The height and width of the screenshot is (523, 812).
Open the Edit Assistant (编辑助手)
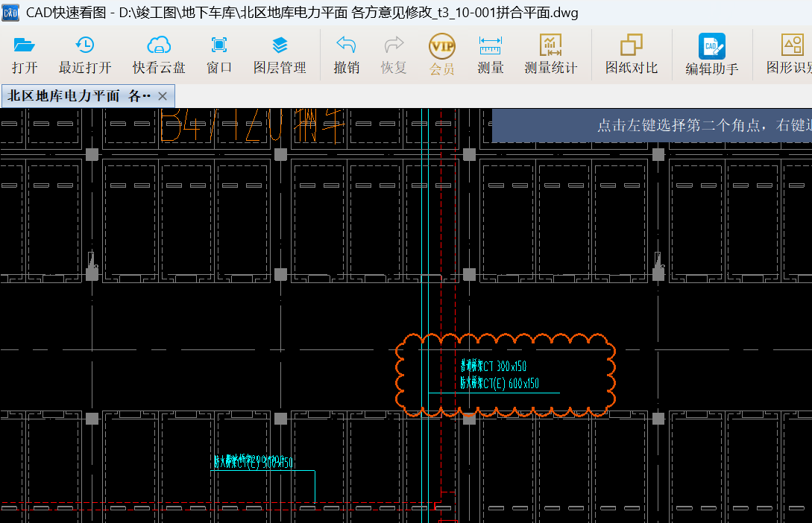click(x=712, y=46)
